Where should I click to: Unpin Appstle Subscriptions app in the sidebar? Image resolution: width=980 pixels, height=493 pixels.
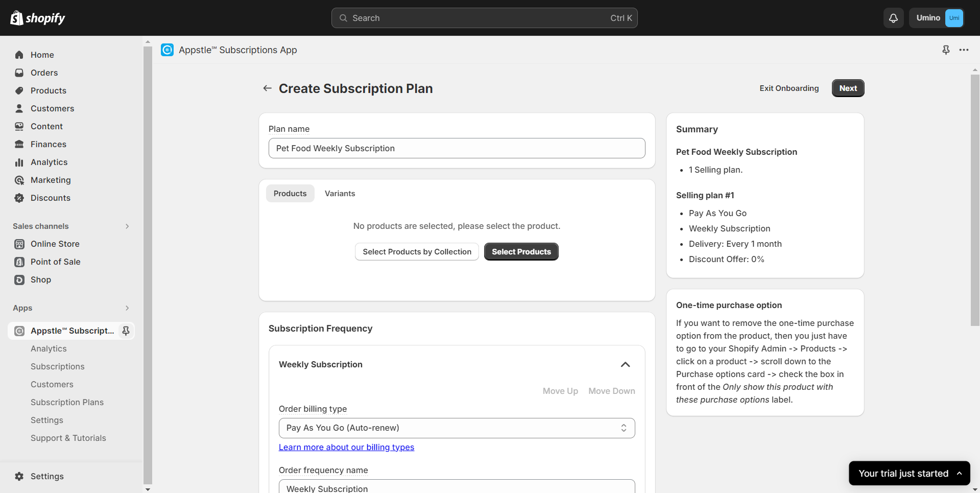126,331
